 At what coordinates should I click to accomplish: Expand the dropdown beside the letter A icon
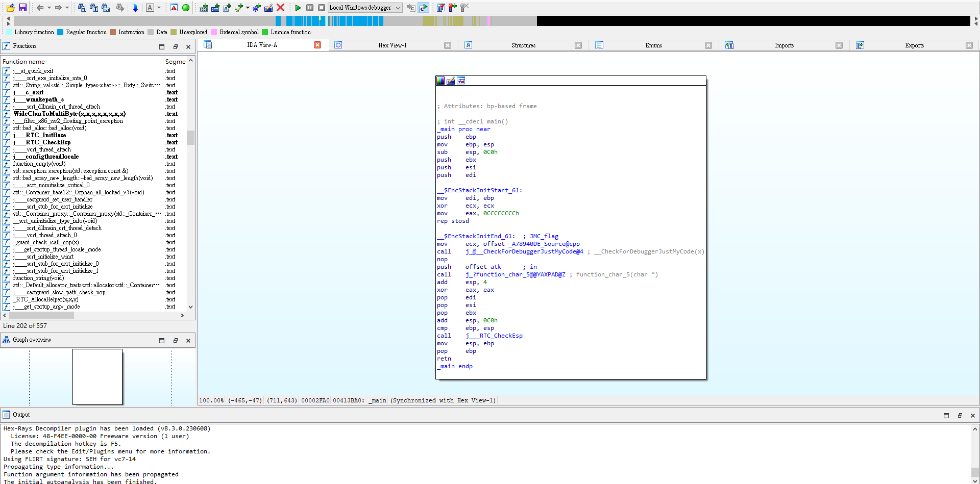pos(159,8)
